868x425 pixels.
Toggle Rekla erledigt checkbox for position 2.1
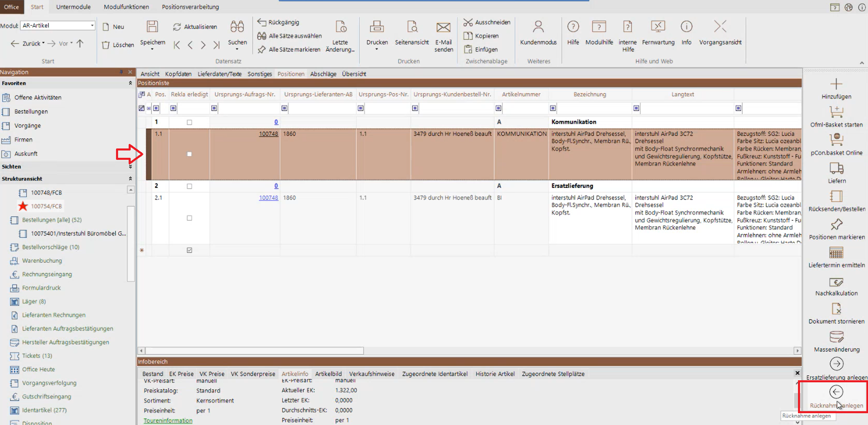pos(189,218)
